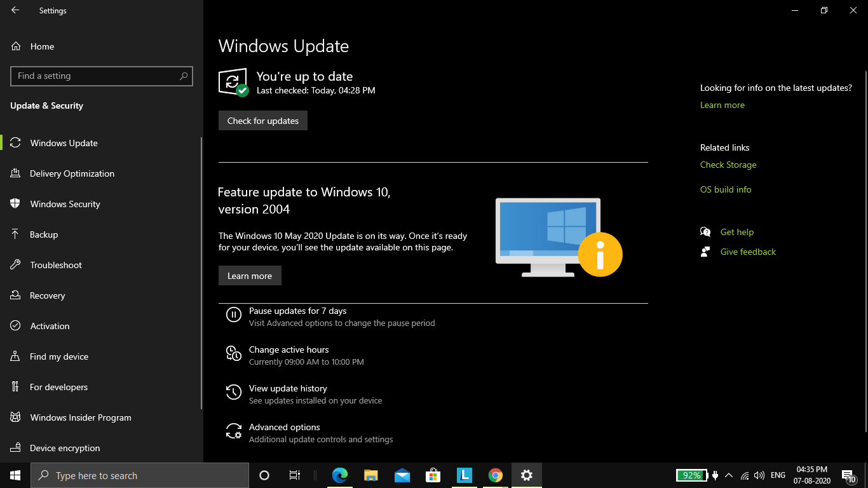Launch Google Chrome from the taskbar
Viewport: 868px width, 488px height.
(496, 475)
